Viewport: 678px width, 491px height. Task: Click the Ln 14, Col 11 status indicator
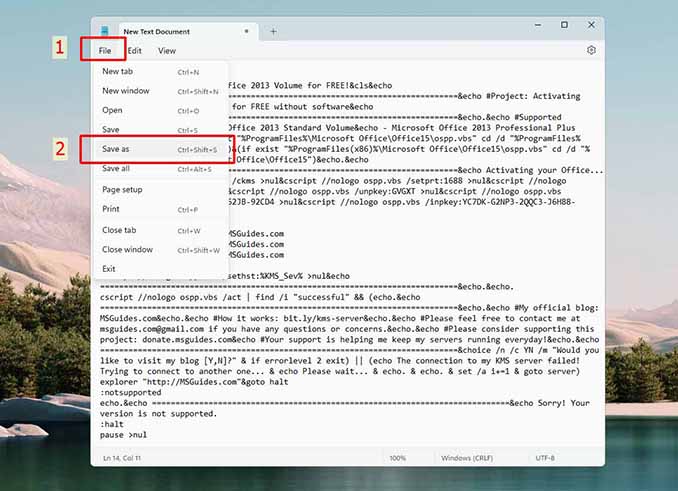coord(122,458)
